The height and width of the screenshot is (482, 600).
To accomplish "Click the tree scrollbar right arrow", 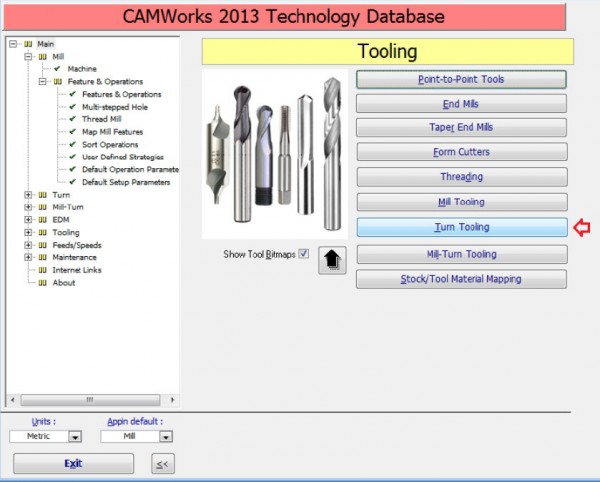I will (x=172, y=400).
